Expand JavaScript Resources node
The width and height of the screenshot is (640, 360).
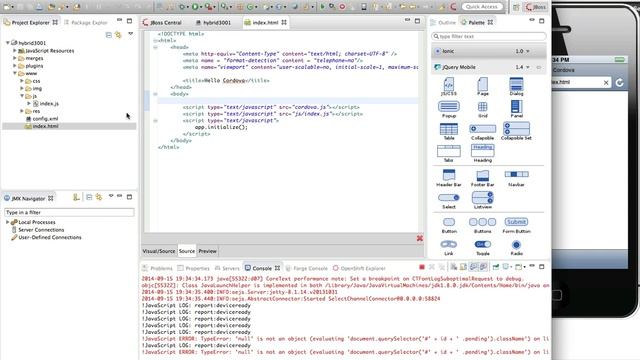[x=15, y=51]
